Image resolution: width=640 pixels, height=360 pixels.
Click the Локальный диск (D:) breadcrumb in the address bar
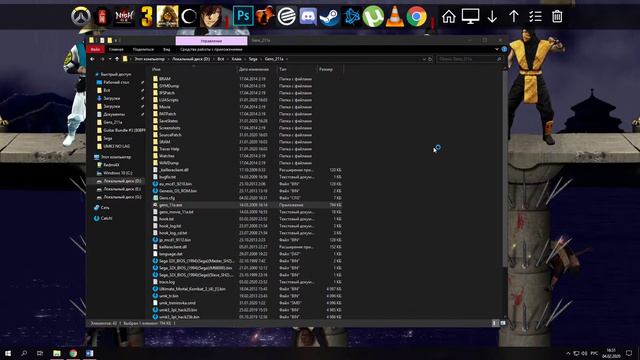(x=191, y=59)
